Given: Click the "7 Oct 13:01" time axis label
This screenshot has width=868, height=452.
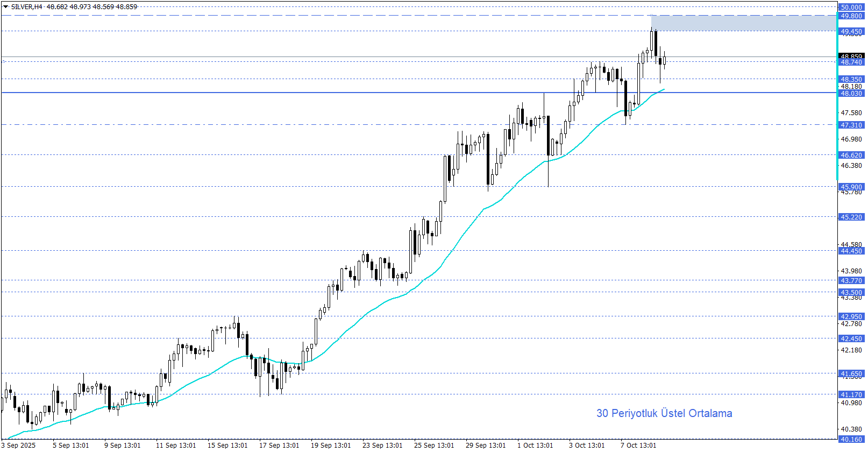Looking at the screenshot, I should pos(638,445).
